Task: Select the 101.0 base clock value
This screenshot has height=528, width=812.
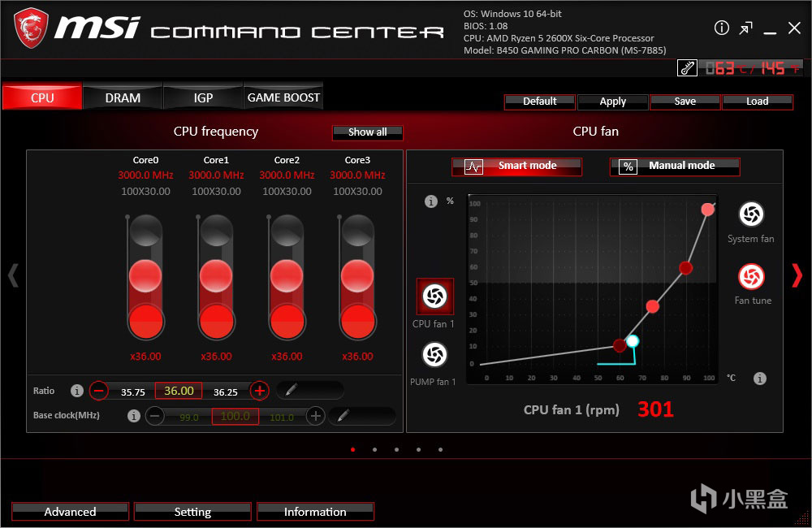Action: coord(282,418)
